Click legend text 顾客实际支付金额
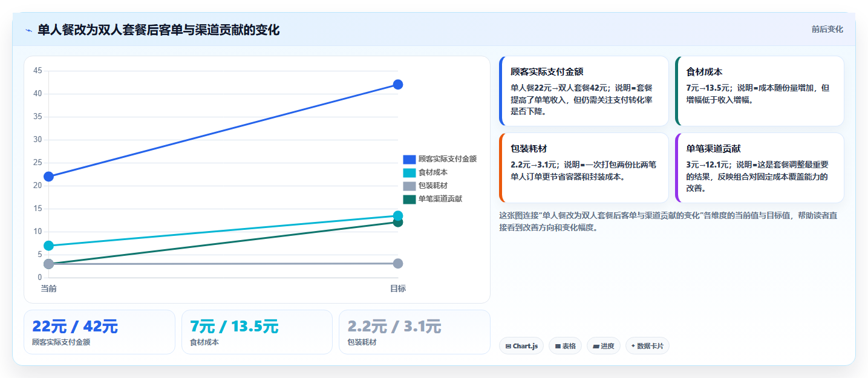 tap(448, 159)
